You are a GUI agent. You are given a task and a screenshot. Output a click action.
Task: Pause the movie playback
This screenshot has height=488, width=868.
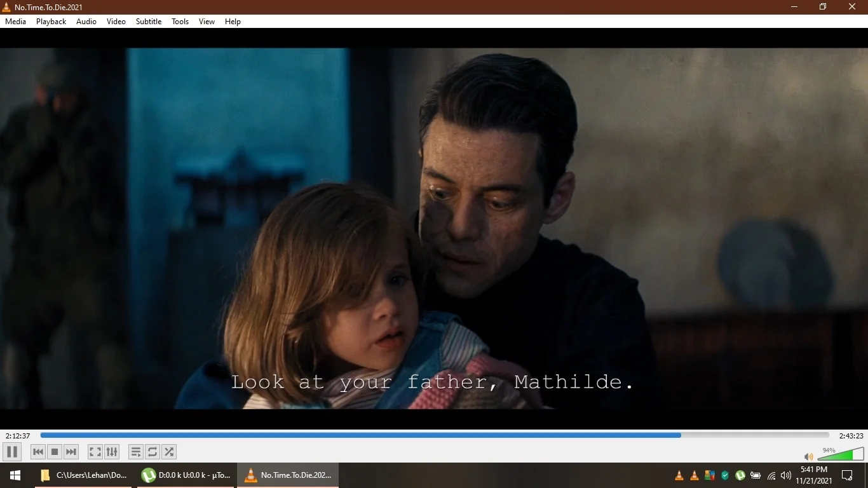point(12,452)
